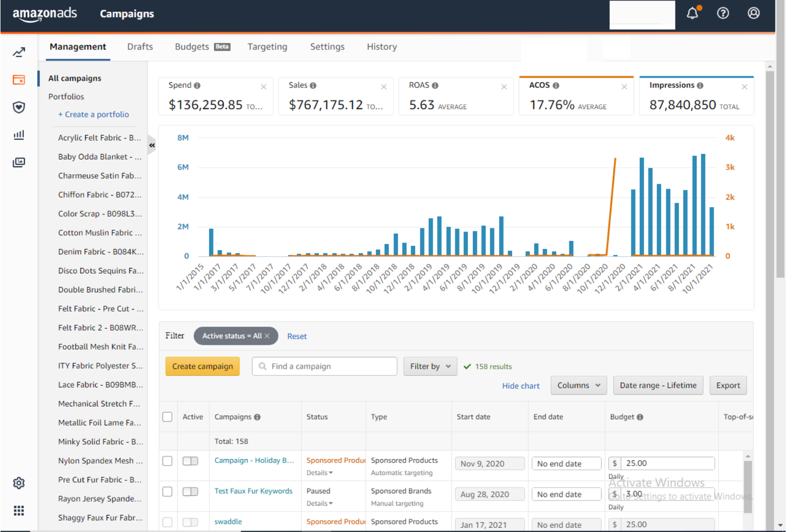Click the amazon ads logo
Viewport: 794px width, 532px height.
[x=45, y=14]
